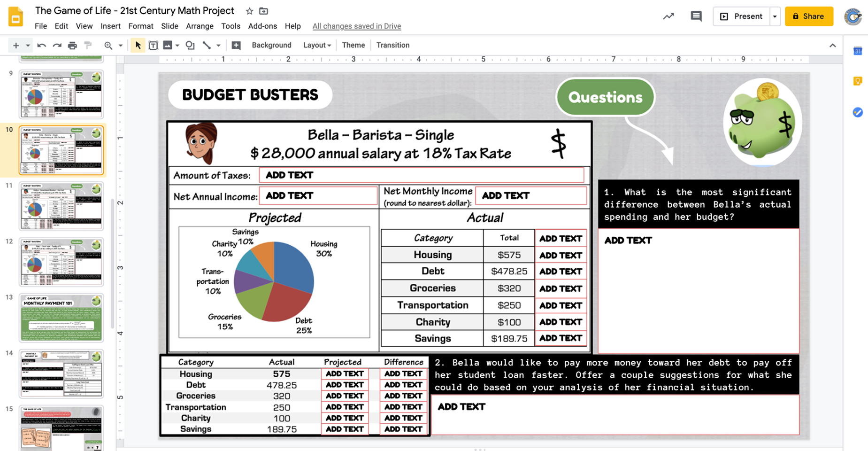Open the Arrange menu
The height and width of the screenshot is (451, 868).
(200, 26)
